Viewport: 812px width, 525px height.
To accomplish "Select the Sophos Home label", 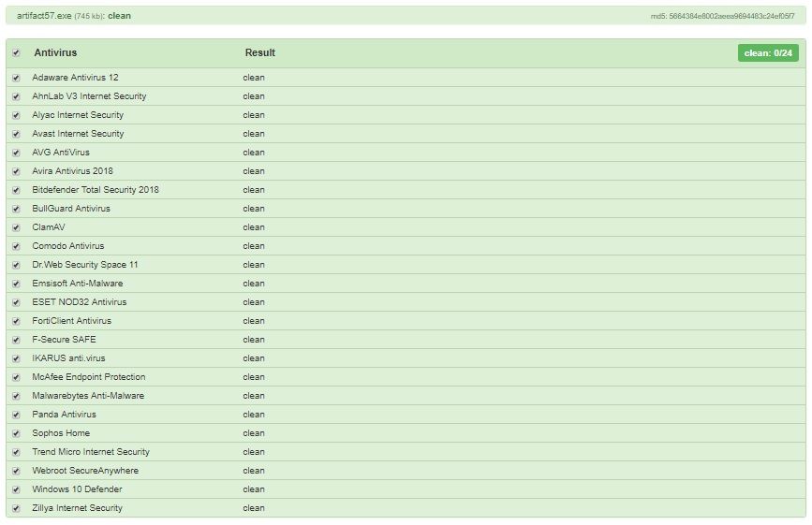I will pyautogui.click(x=61, y=433).
